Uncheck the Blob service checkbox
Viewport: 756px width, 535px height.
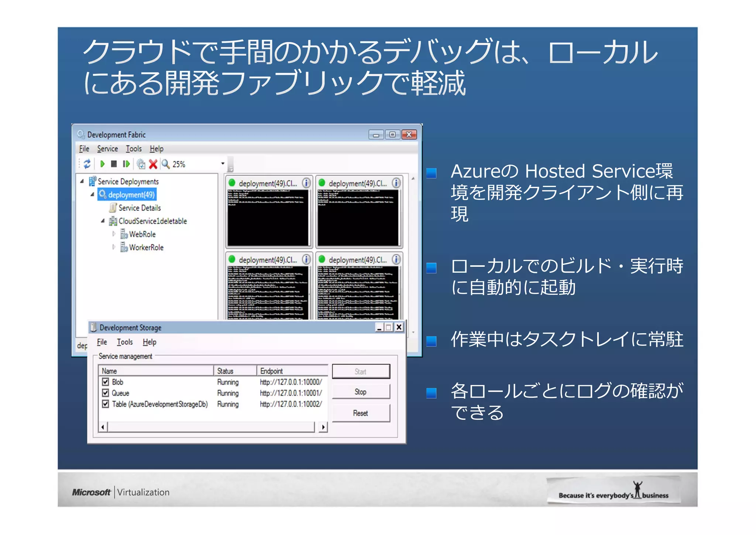pos(106,382)
